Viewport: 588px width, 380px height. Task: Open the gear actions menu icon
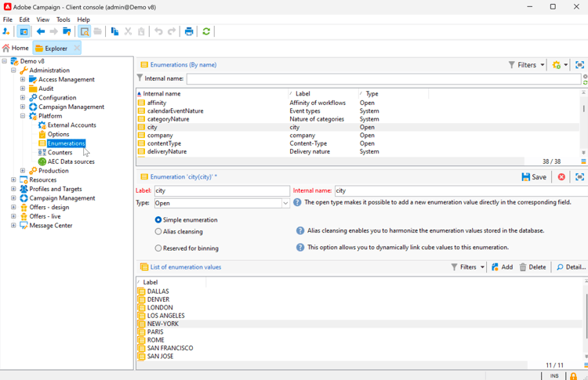[557, 65]
